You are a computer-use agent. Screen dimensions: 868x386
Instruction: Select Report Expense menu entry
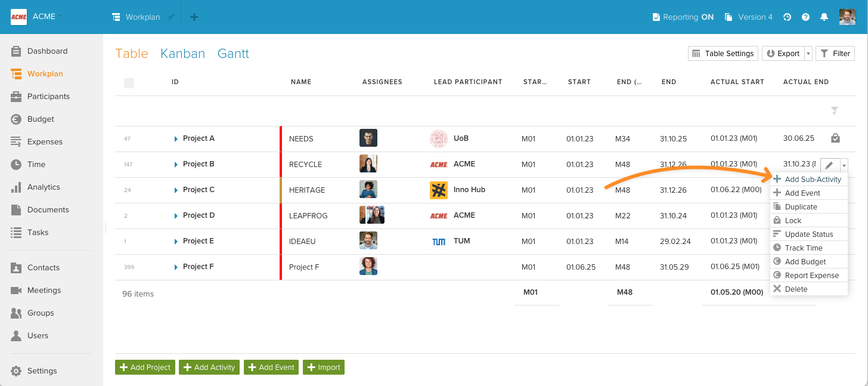click(809, 275)
